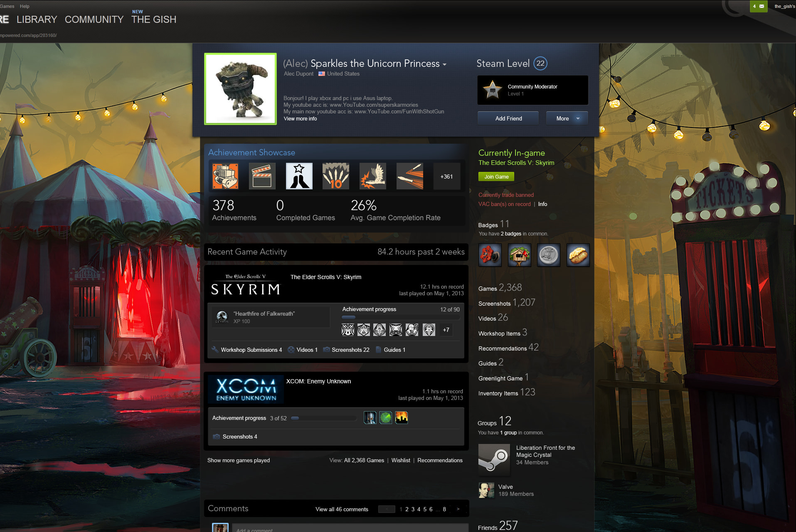Click the next comments page arrow

tap(458, 509)
